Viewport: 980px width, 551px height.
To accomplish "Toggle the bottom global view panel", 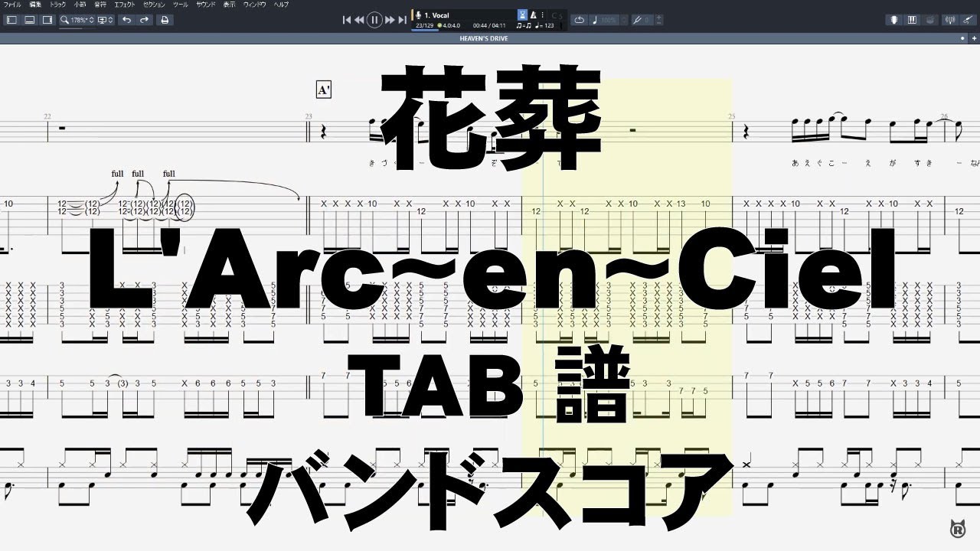I will coord(29,20).
